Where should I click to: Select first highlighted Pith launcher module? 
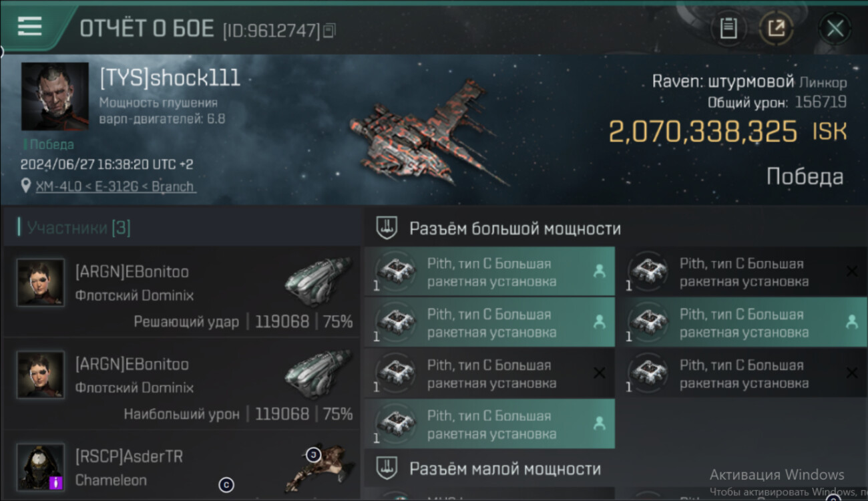tap(489, 271)
